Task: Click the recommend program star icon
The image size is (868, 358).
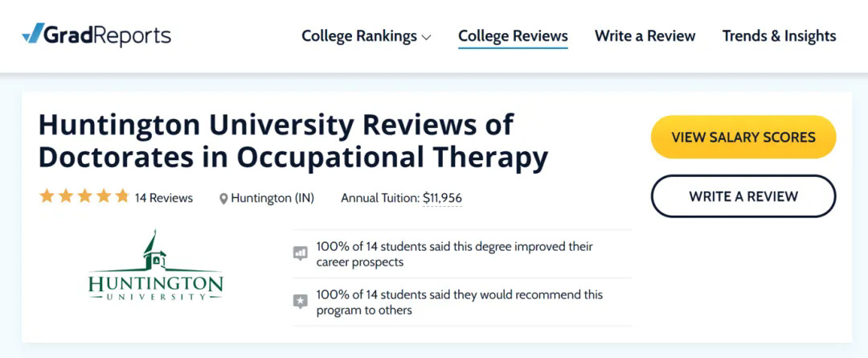Action: pyautogui.click(x=301, y=302)
